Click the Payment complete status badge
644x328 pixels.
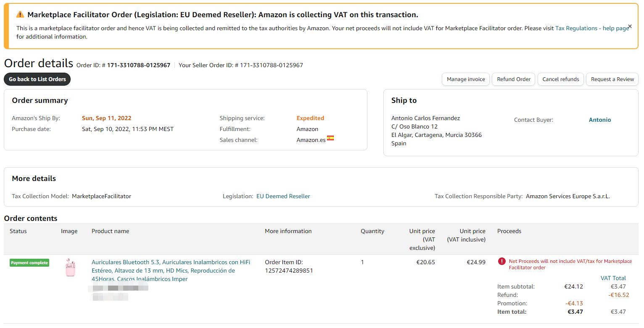pos(29,262)
